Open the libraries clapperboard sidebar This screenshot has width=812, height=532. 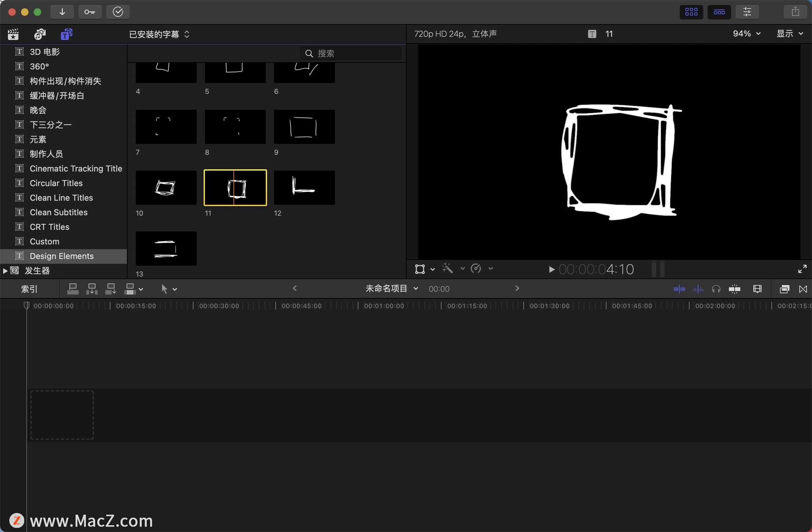tap(14, 34)
